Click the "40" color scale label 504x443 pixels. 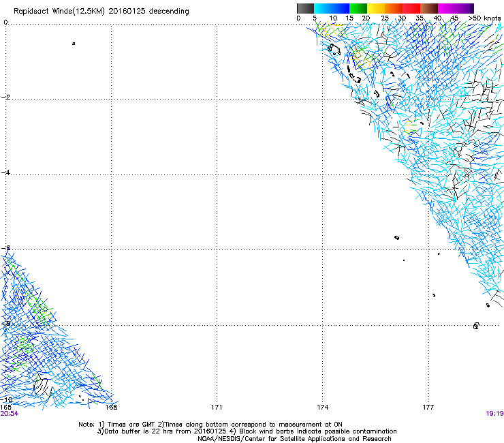[437, 18]
